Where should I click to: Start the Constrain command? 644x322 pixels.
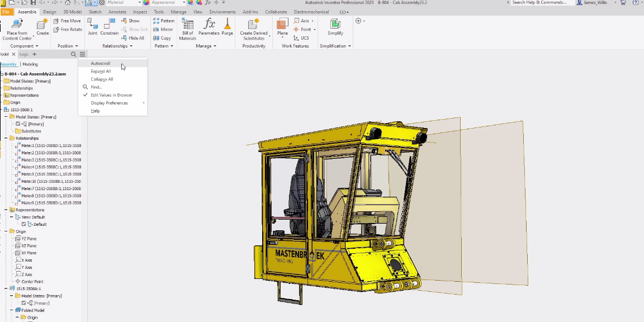coord(109,27)
